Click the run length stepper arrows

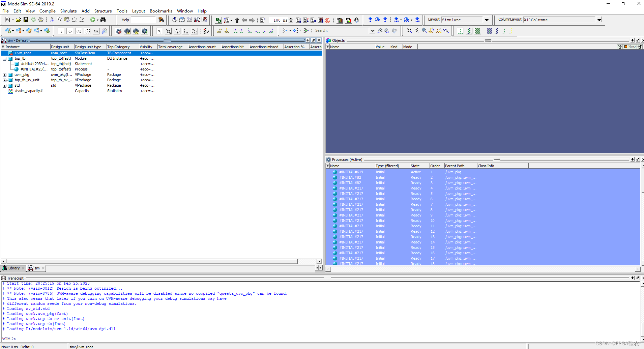(x=291, y=20)
